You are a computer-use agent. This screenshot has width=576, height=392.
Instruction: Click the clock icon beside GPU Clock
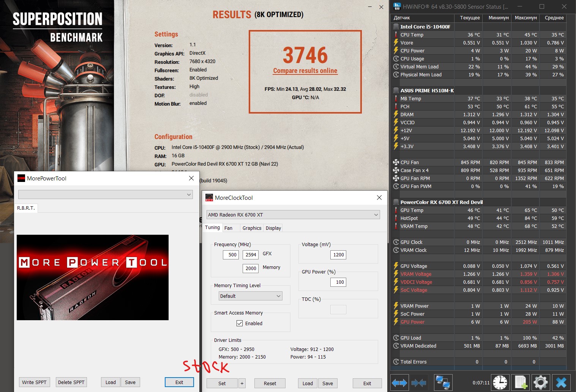tap(396, 242)
